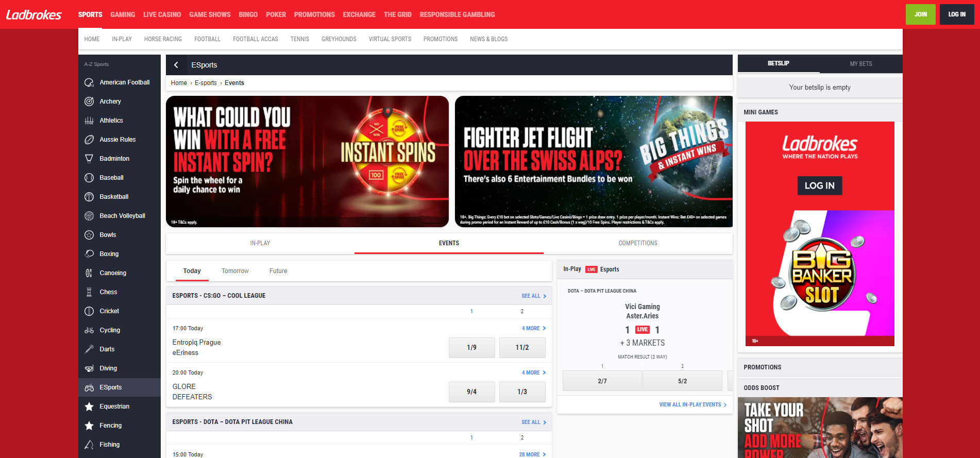Select the Tomorrow events tab
Viewport: 980px width, 458px height.
(x=235, y=271)
